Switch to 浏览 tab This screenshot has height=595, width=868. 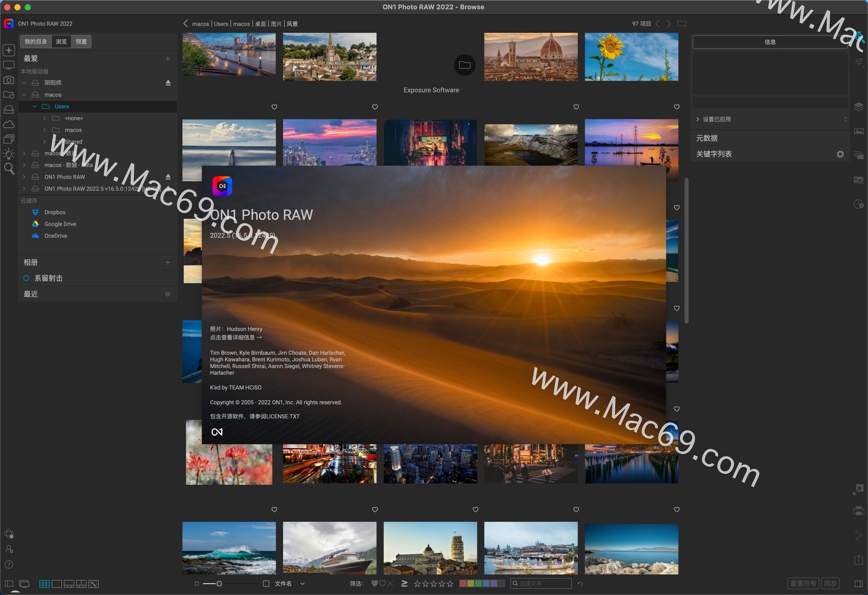(61, 41)
